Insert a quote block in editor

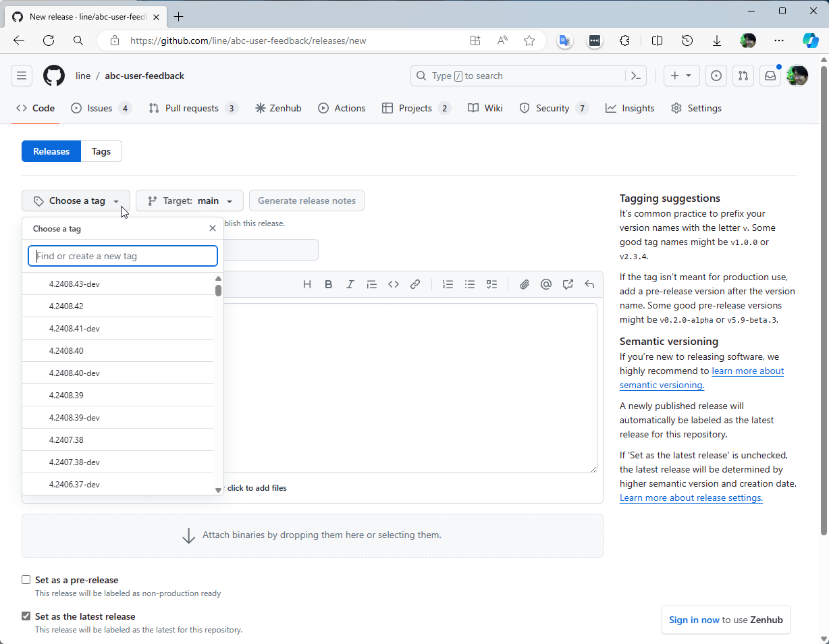[x=372, y=284]
